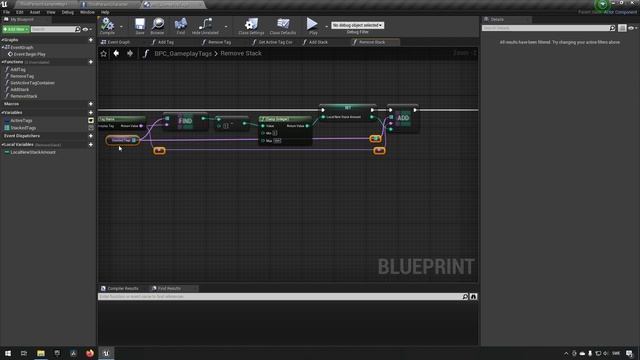Viewport: 640px width, 360px height.
Task: Toggle ActiveTags variable editable eye
Action: click(91, 120)
